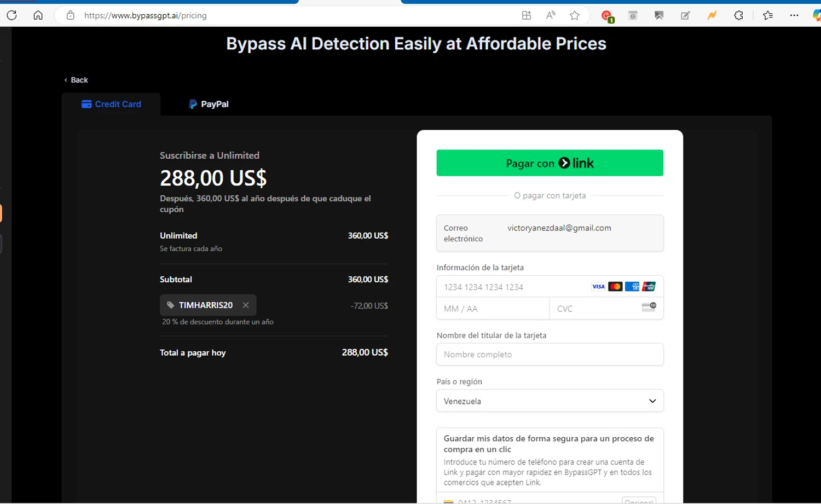Open the browser extensions puzzle icon
821x504 pixels.
click(739, 15)
